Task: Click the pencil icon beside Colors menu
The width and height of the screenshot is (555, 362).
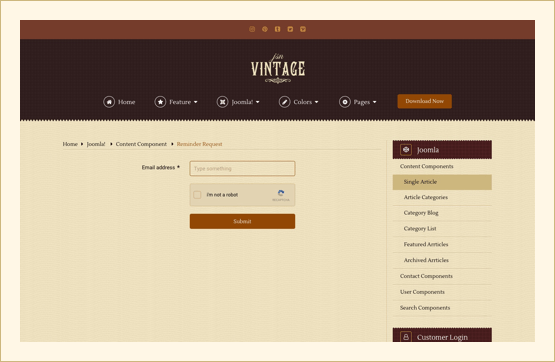Action: click(285, 102)
